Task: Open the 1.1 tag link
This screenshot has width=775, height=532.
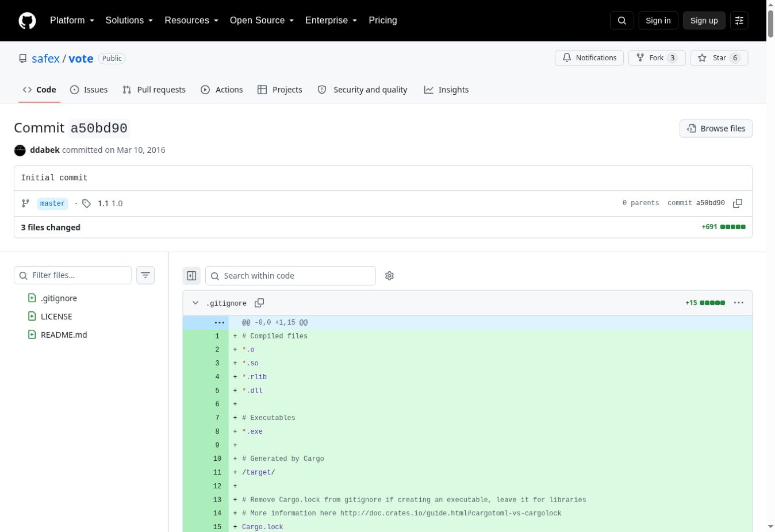Action: point(103,203)
